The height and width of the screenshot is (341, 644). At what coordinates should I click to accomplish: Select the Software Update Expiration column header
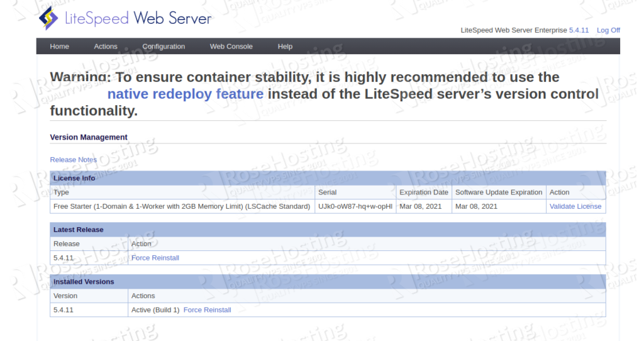[499, 193]
